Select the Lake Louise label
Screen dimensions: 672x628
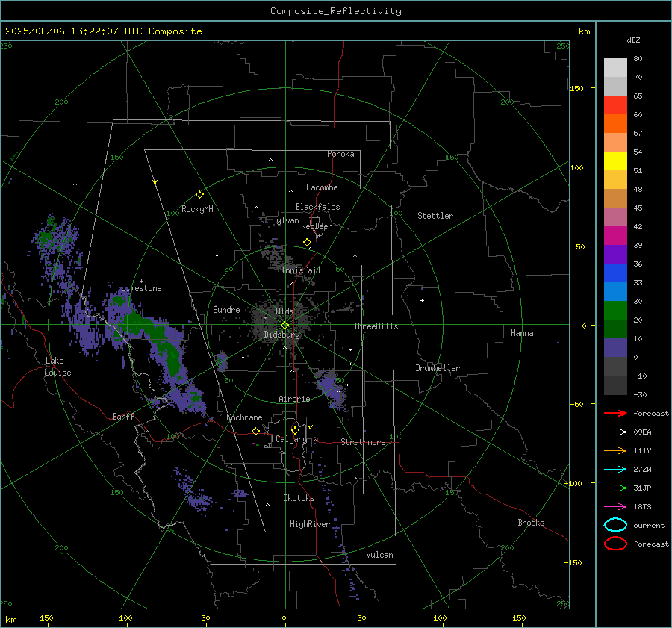(57, 367)
